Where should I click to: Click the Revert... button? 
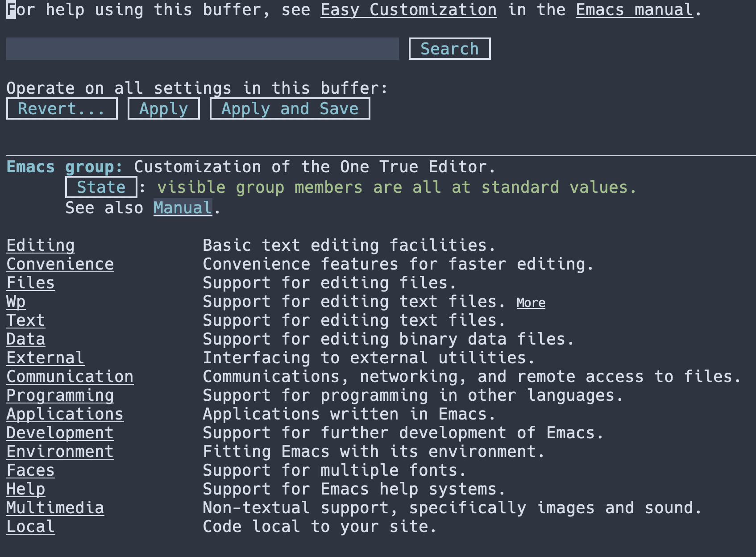tap(62, 108)
